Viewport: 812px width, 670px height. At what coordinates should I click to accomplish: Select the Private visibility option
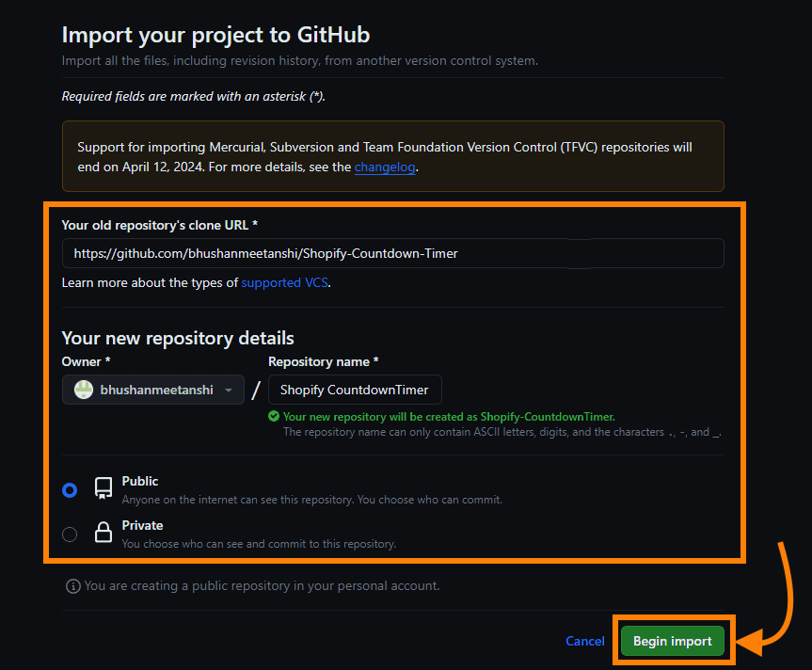tap(69, 534)
